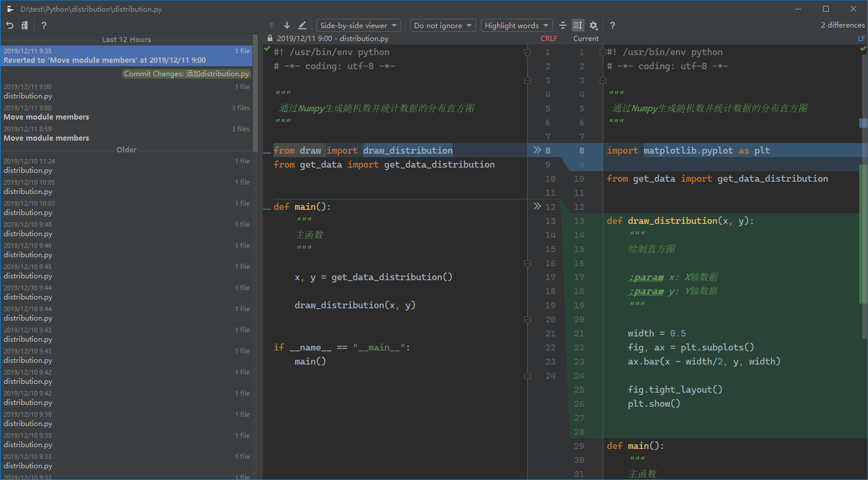Viewport: 868px width, 480px height.
Task: Expand the Highlight words dropdown
Action: (x=517, y=25)
